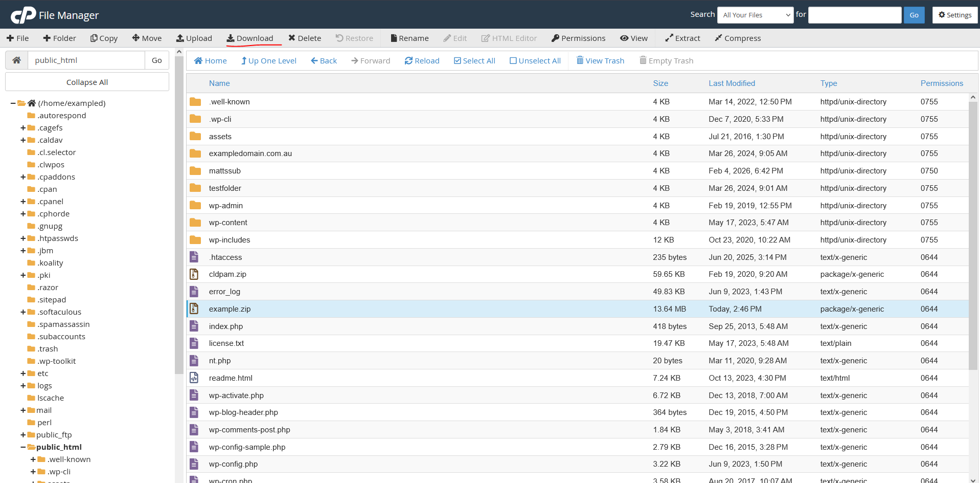980x483 pixels.
Task: Open the All Your Files search dropdown
Action: [x=755, y=15]
